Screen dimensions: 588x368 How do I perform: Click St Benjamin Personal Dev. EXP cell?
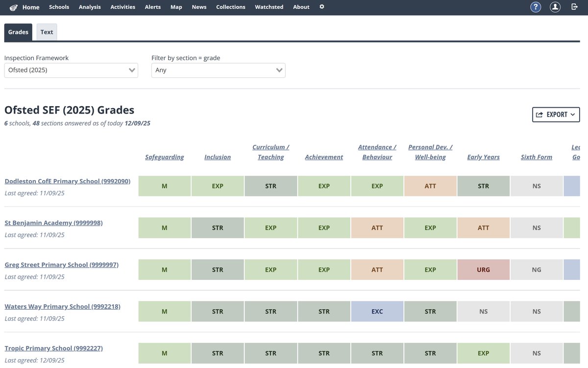tap(430, 228)
